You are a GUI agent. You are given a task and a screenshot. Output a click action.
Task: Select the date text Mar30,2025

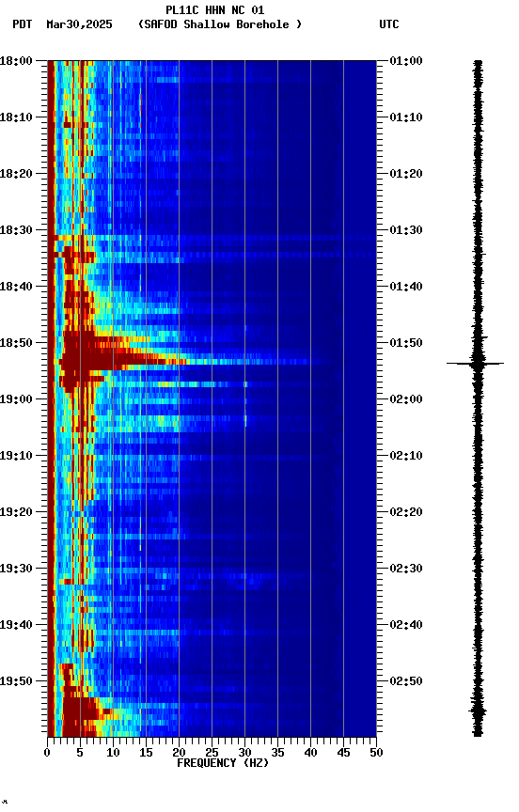[x=79, y=24]
